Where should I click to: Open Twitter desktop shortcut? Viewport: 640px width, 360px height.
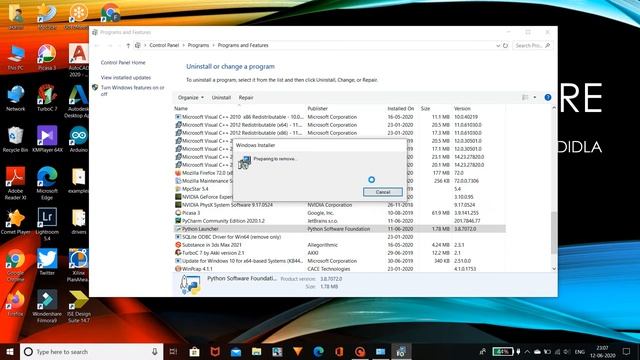47,262
